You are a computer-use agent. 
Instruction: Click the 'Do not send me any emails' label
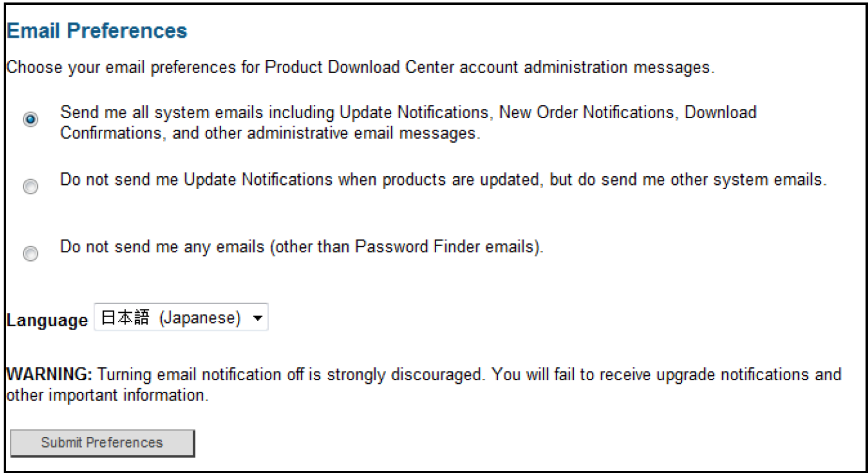pos(301,247)
